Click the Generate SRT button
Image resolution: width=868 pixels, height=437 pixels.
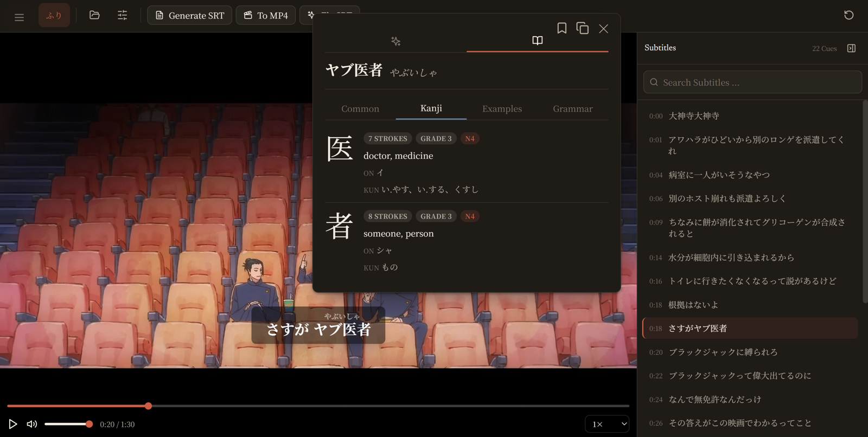click(189, 15)
